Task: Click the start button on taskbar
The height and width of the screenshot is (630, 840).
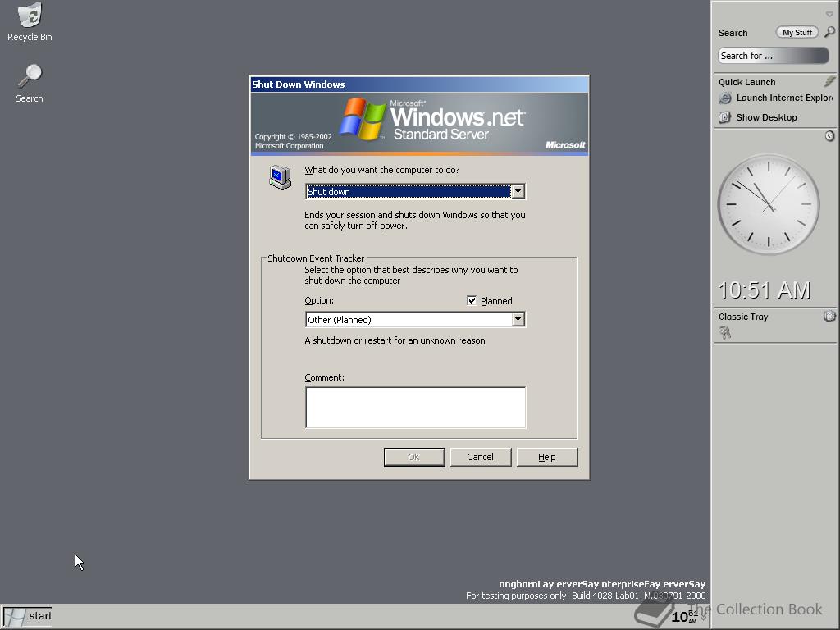Action: click(28, 616)
